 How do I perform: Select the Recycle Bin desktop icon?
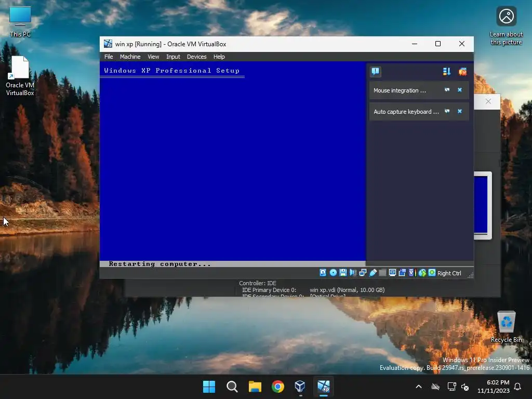506,327
